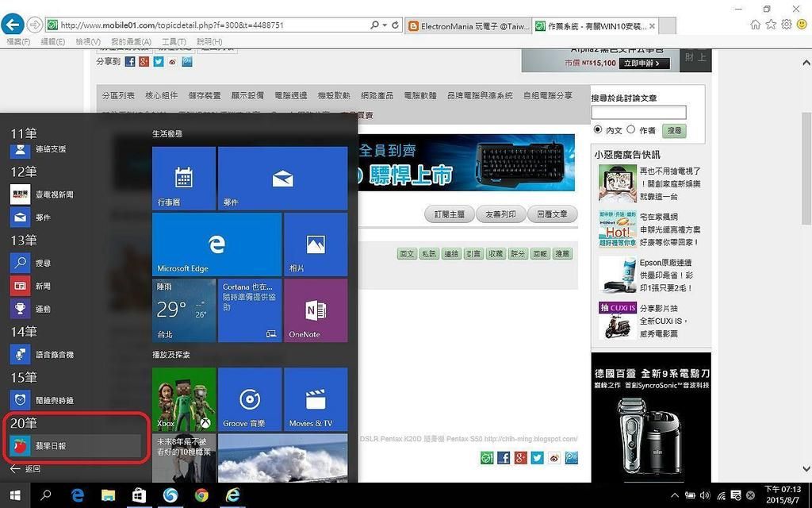Viewport: 812px width, 508px height.
Task: Open 新聞 app in the Start list
Action: [x=75, y=286]
